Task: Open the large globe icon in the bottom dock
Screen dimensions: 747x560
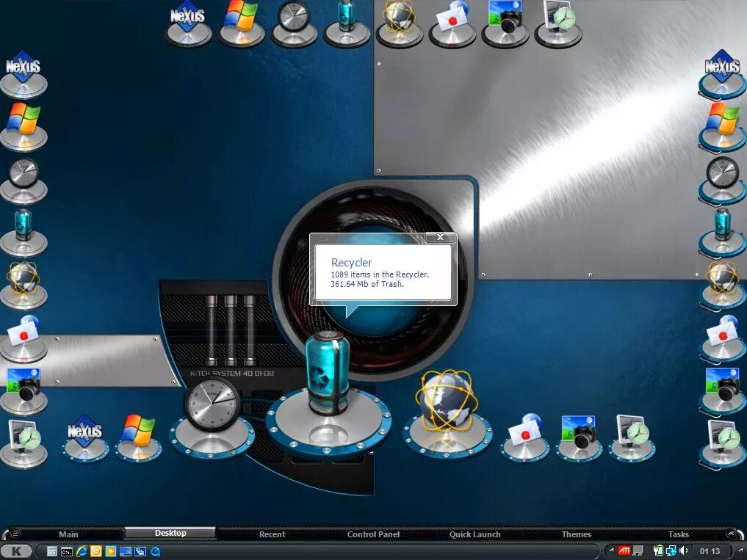Action: coord(447,412)
